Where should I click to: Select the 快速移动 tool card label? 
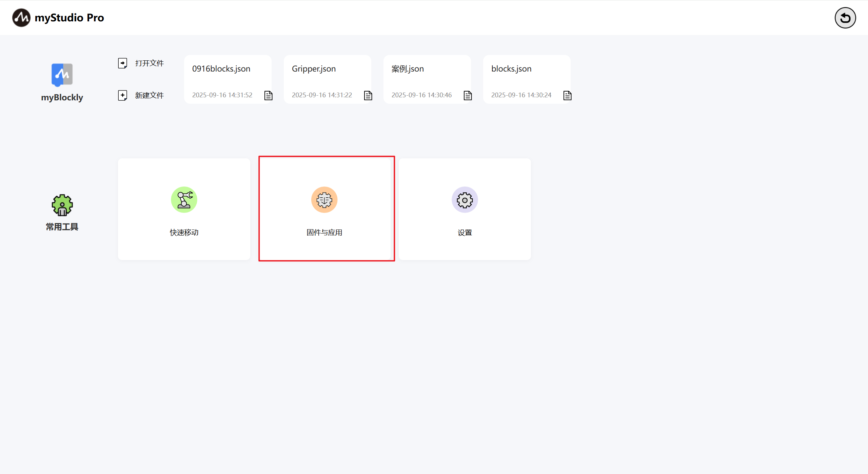(x=184, y=233)
